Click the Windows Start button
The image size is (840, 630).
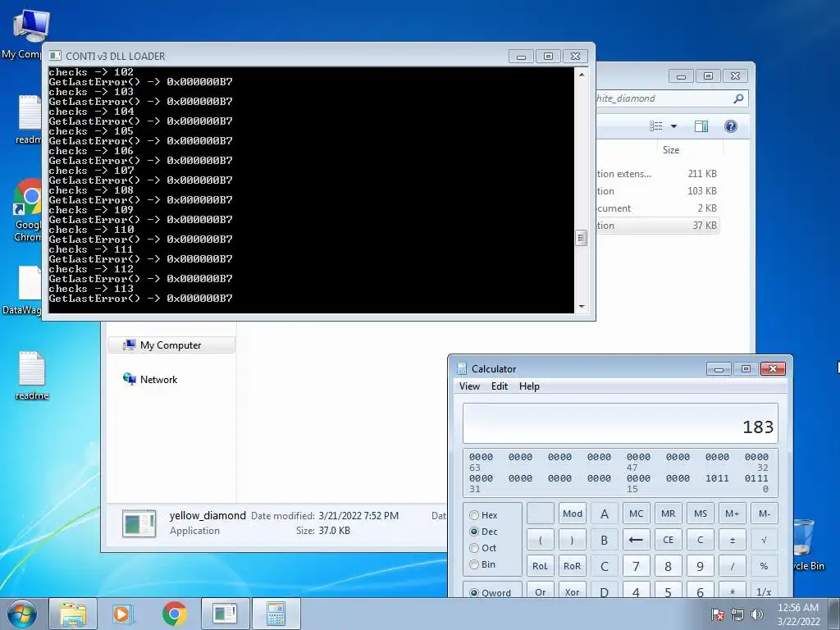pyautogui.click(x=22, y=614)
